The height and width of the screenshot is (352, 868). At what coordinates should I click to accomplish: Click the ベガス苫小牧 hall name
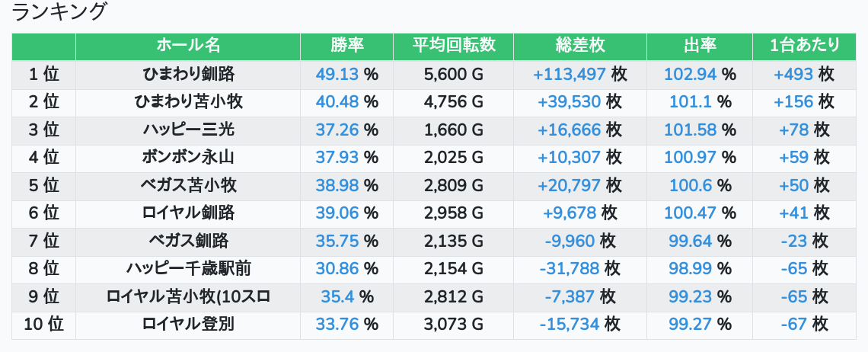[188, 186]
